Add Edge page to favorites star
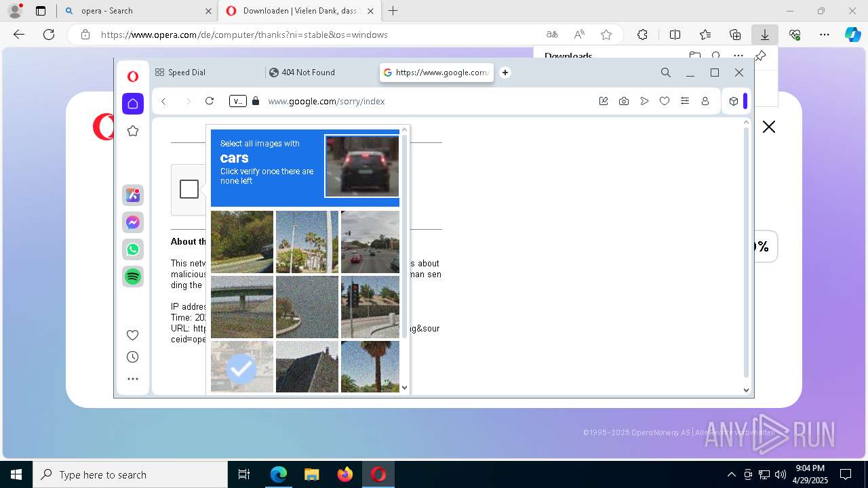This screenshot has width=868, height=488. pos(606,35)
